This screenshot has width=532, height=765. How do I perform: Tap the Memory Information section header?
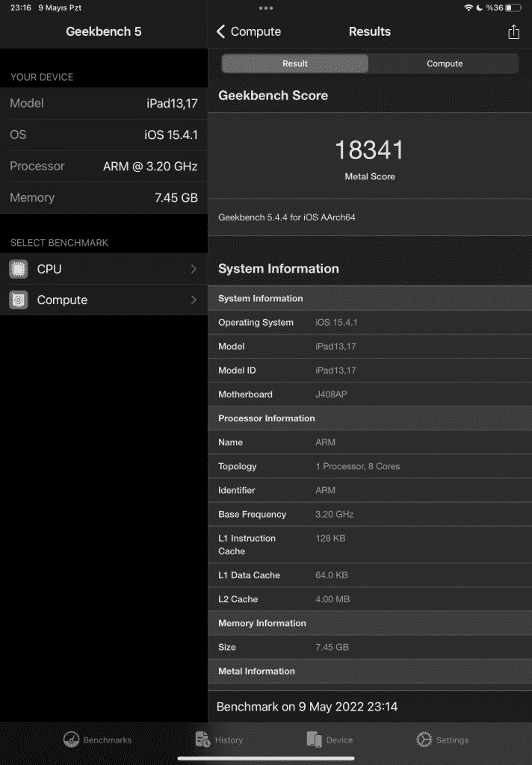(370, 623)
